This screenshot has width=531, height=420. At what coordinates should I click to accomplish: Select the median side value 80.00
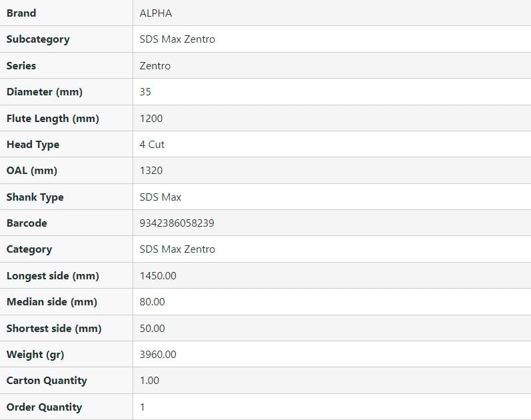[x=152, y=302]
